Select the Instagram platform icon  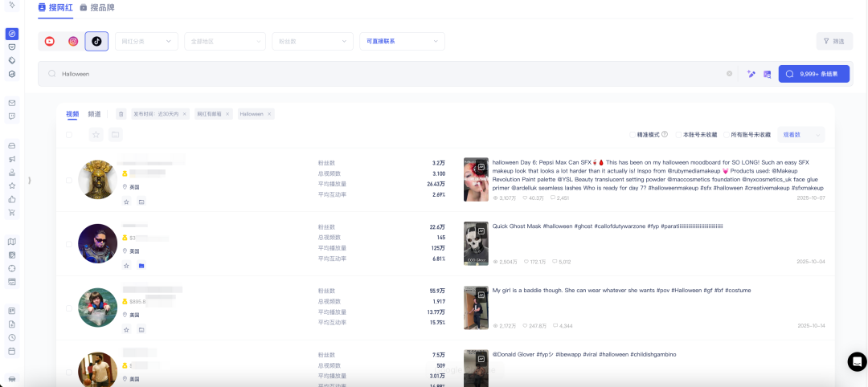click(73, 41)
